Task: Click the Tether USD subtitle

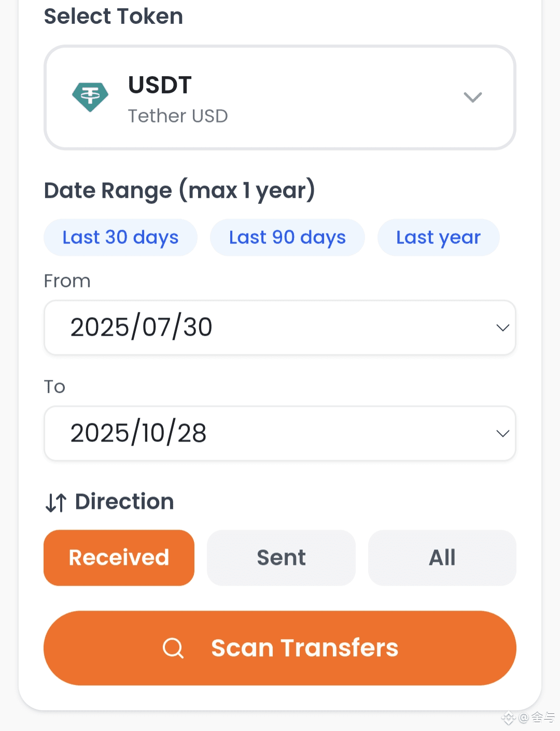Action: [178, 116]
